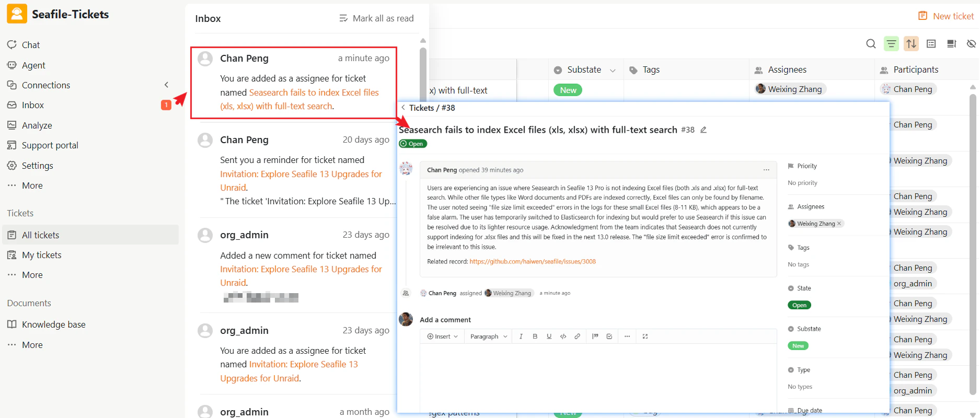Open more formatting options ellipsis in editor toolbar
Viewport: 980px width, 418px height.
click(x=627, y=336)
